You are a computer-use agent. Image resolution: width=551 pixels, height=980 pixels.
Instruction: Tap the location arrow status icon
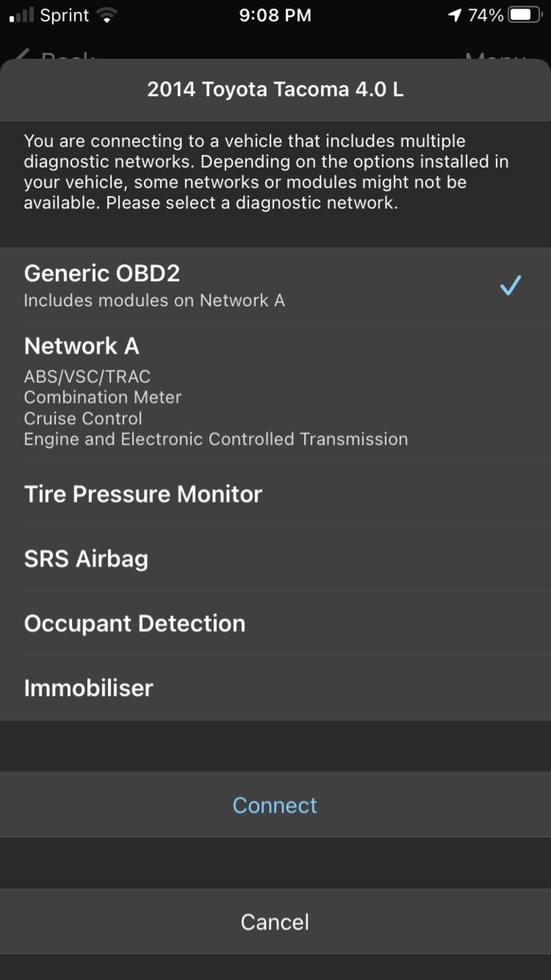pos(455,15)
